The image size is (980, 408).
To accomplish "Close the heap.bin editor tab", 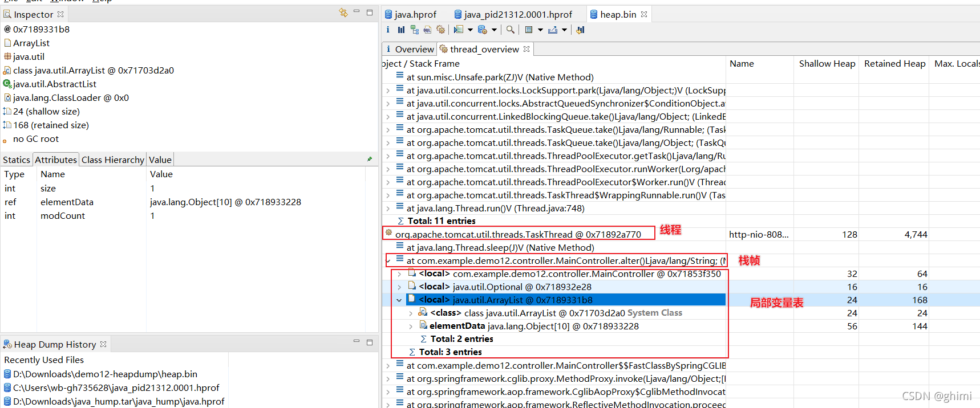I will [x=644, y=14].
